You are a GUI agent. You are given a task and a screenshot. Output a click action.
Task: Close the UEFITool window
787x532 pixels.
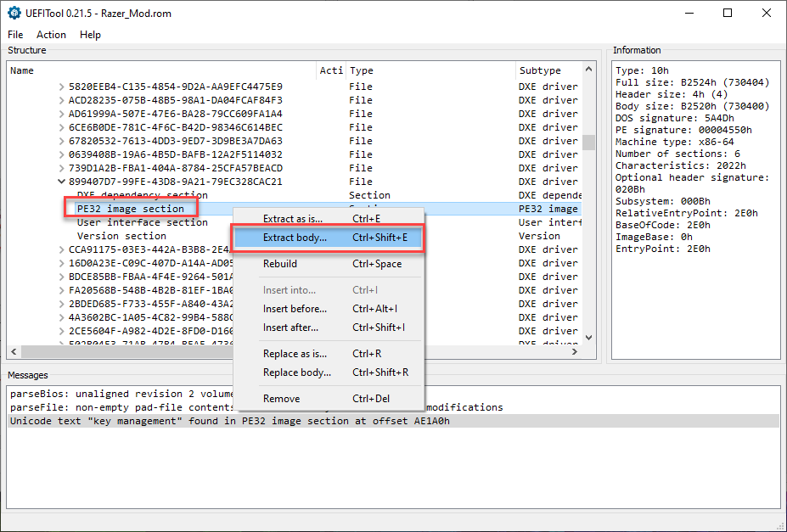click(x=767, y=13)
